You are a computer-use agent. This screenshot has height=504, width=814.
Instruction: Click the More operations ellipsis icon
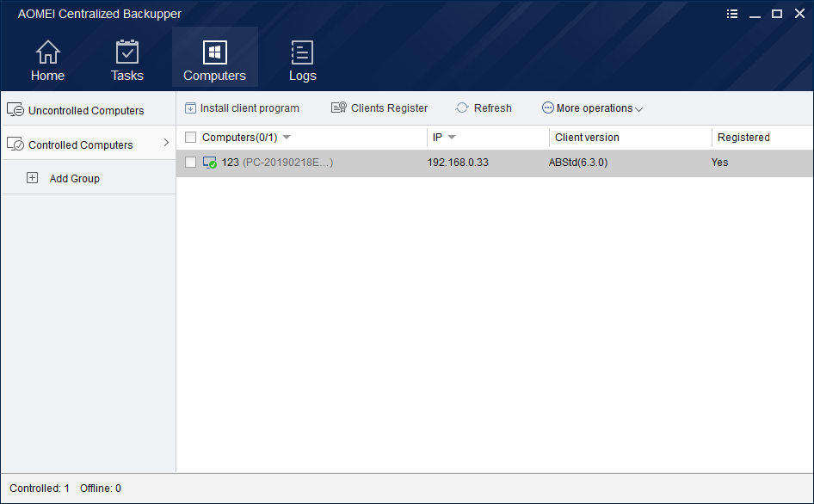547,108
